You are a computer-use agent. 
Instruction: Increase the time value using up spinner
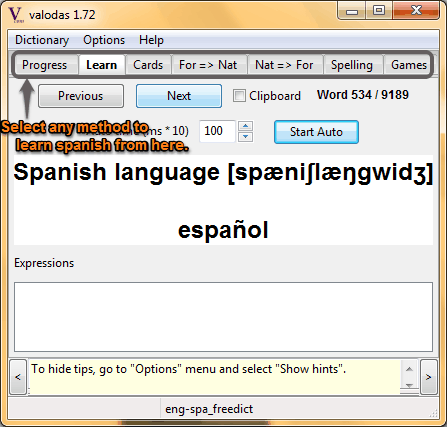click(x=246, y=126)
